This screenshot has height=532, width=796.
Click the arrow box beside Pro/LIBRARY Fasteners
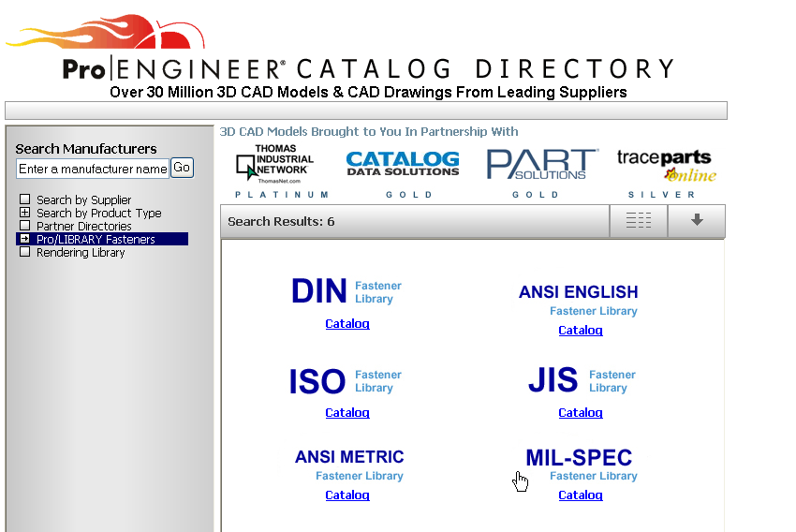25,239
